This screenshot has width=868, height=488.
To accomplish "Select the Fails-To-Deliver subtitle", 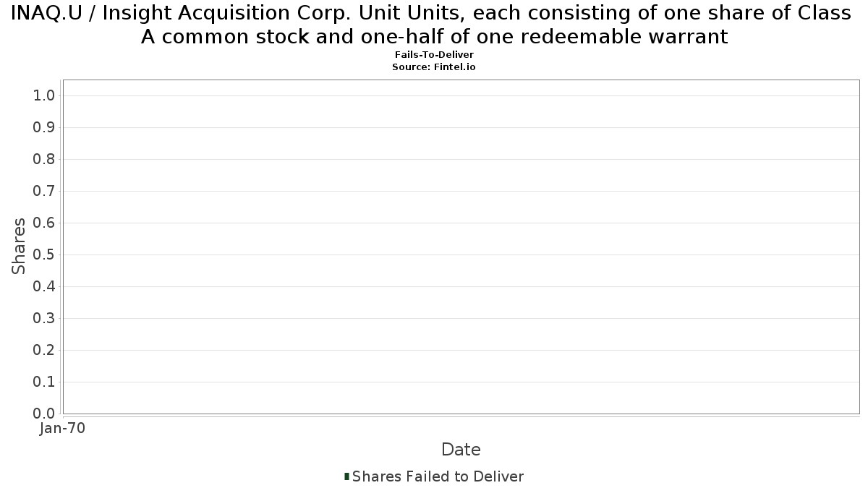I will (x=434, y=55).
